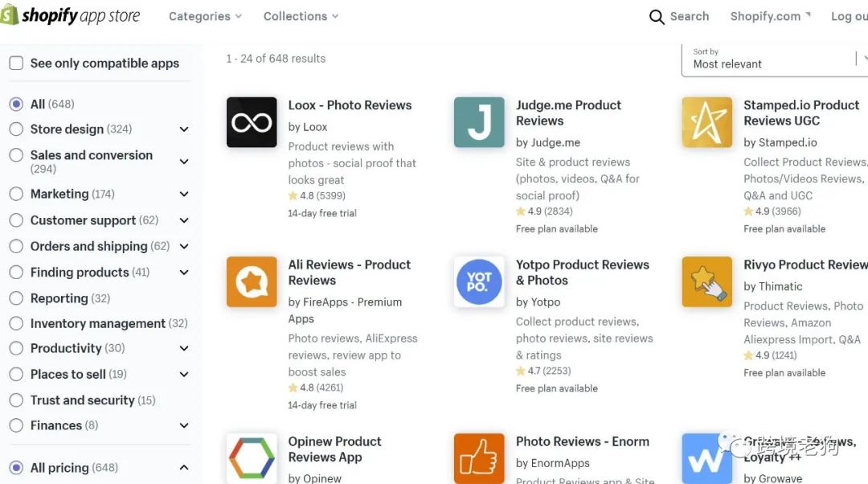Click the Yotpo 4.7 rating star
868x484 pixels.
point(520,371)
